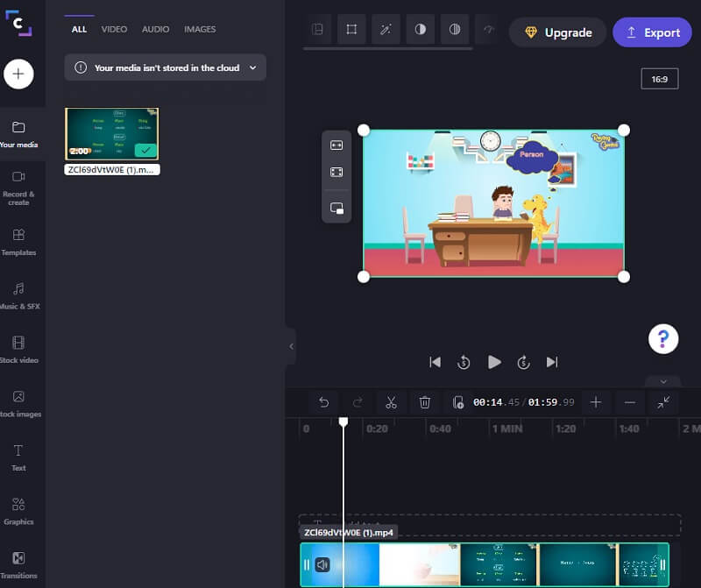The image size is (701, 588).
Task: Click the 16:9 aspect ratio badge
Action: tap(659, 78)
